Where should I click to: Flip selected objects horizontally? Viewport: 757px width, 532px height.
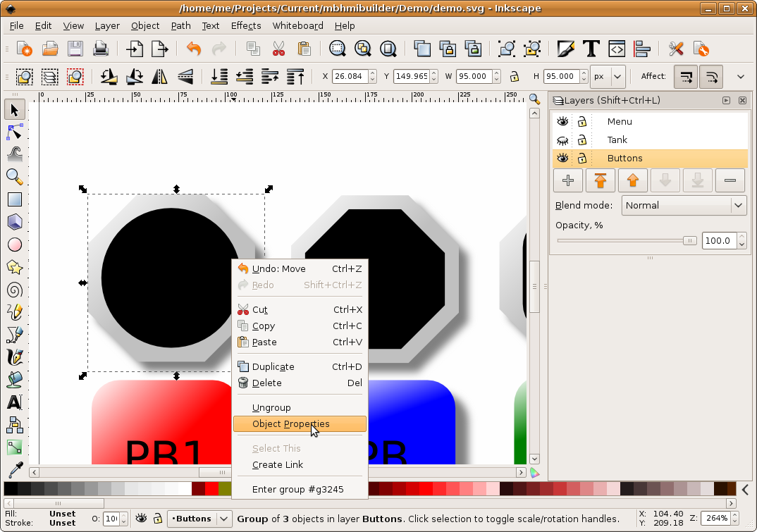tap(160, 76)
